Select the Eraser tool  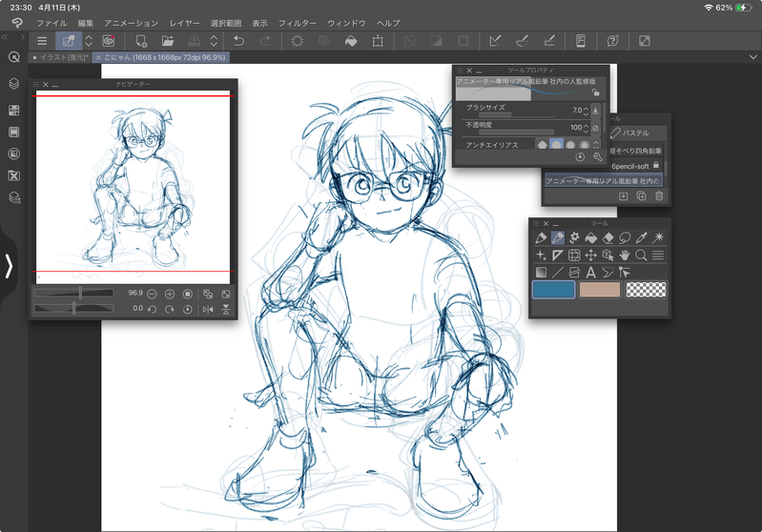coord(608,237)
